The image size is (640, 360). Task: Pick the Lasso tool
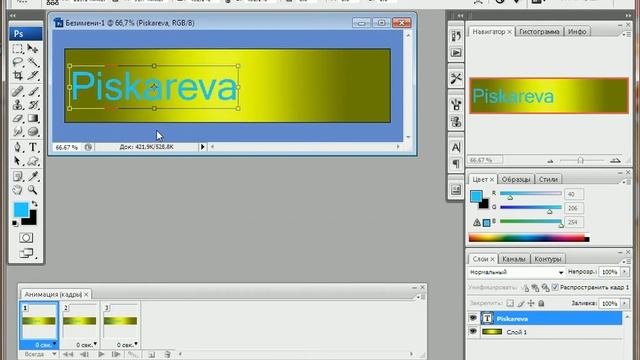tap(18, 62)
